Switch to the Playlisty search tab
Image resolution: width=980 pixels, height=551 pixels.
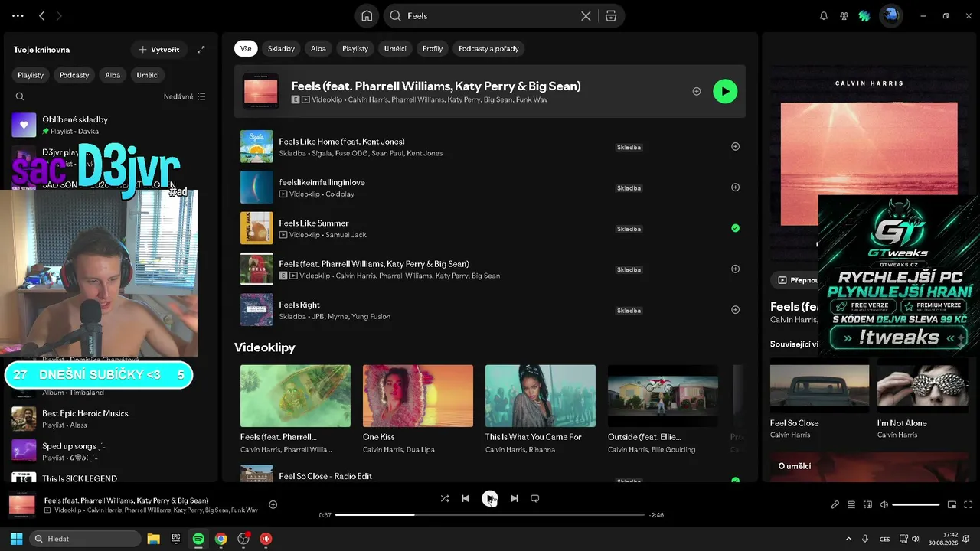click(x=355, y=48)
